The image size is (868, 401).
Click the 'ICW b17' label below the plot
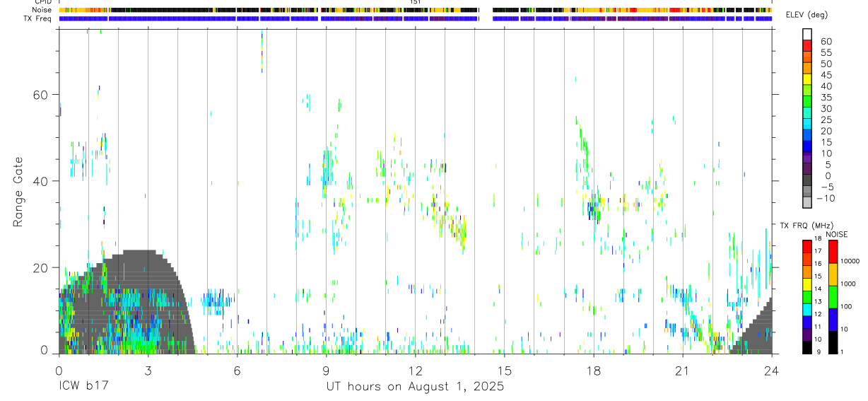click(82, 387)
